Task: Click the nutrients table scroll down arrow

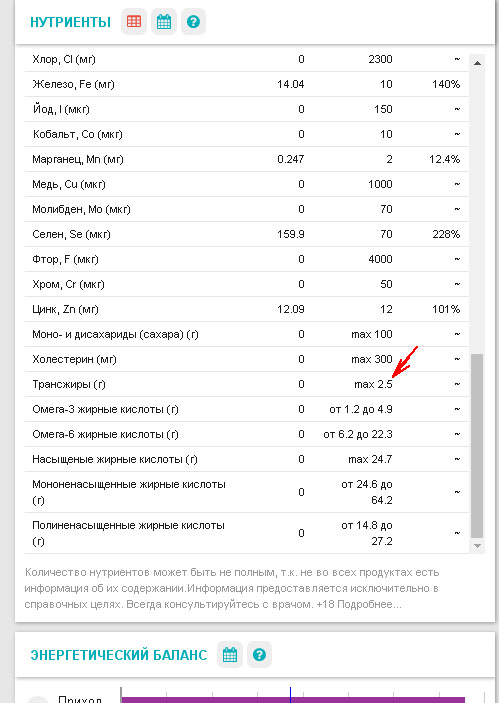Action: (x=477, y=546)
